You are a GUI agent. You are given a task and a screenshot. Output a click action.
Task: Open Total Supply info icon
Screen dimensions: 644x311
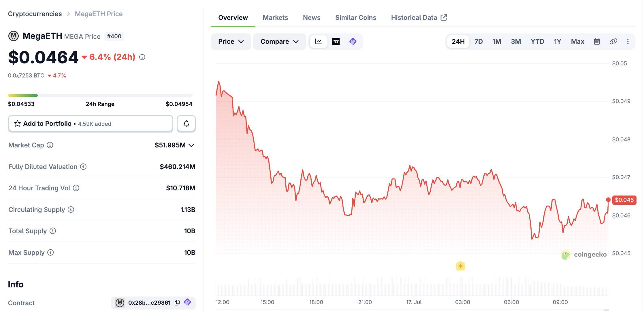53,231
